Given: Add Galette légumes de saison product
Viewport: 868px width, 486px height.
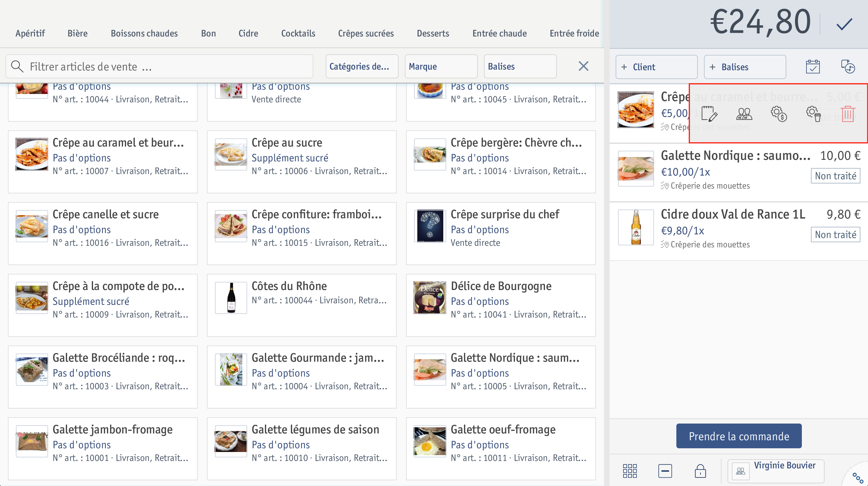Looking at the screenshot, I should (302, 449).
